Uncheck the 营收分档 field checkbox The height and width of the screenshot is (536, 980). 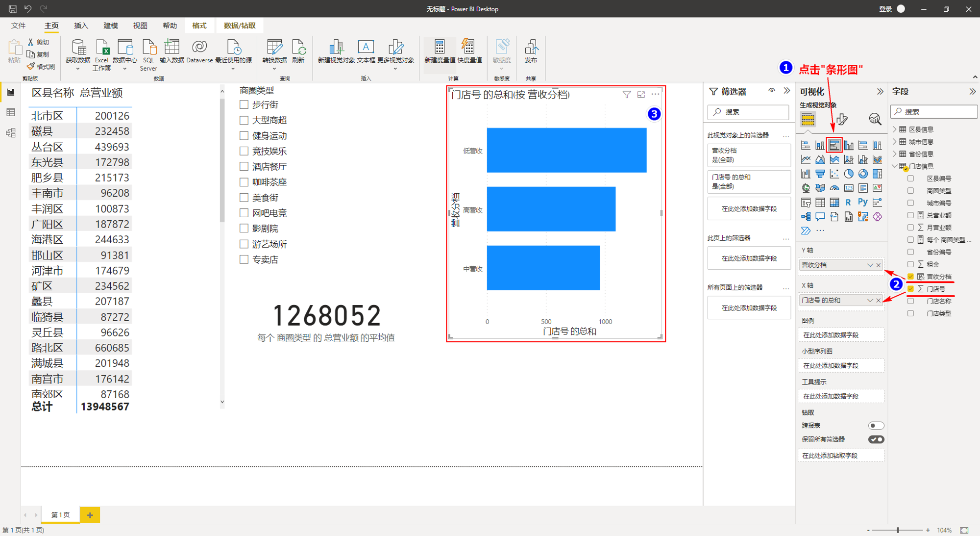click(910, 277)
